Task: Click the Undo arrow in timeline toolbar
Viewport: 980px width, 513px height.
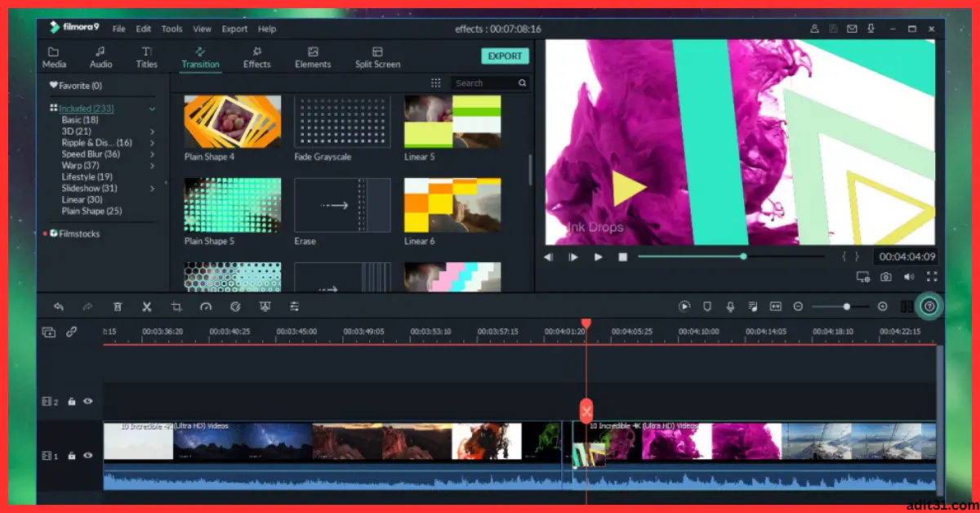Action: (59, 306)
